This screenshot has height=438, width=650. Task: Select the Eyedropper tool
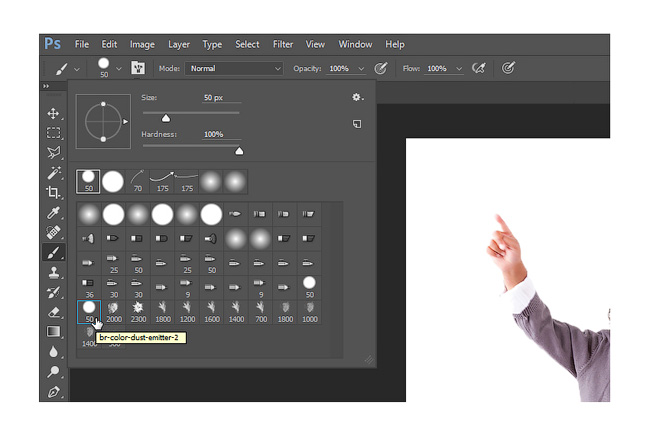(x=53, y=213)
